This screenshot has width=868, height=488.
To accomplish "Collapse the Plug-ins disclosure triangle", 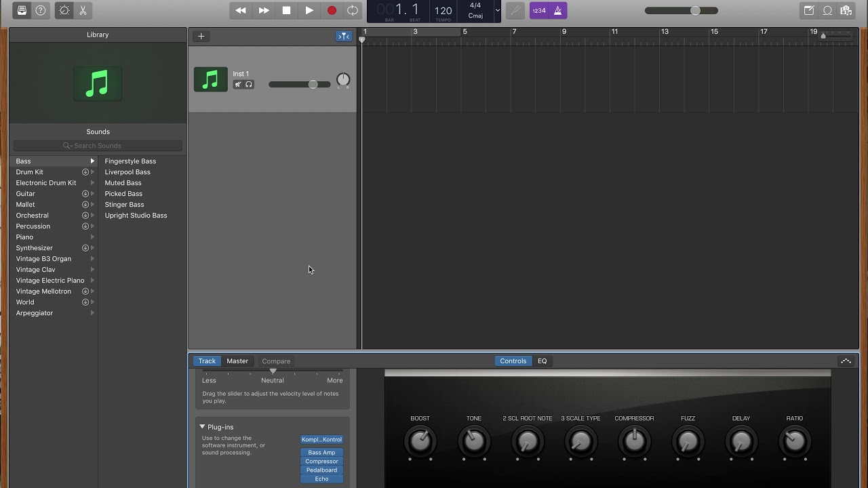I will tap(202, 427).
